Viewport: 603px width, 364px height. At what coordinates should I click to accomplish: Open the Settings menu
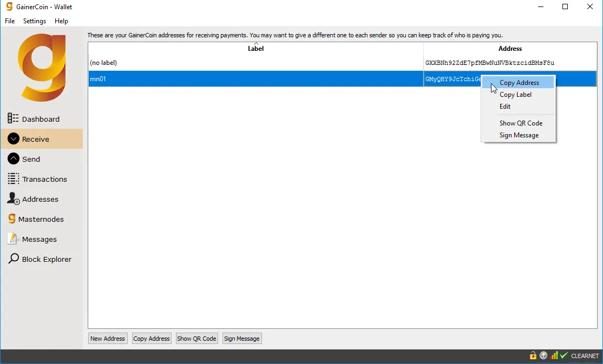tap(35, 21)
